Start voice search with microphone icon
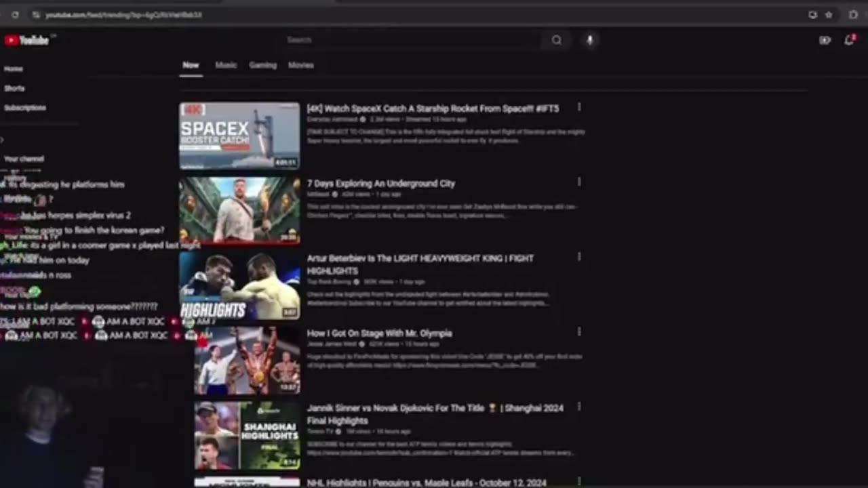Image resolution: width=868 pixels, height=488 pixels. pyautogui.click(x=589, y=40)
